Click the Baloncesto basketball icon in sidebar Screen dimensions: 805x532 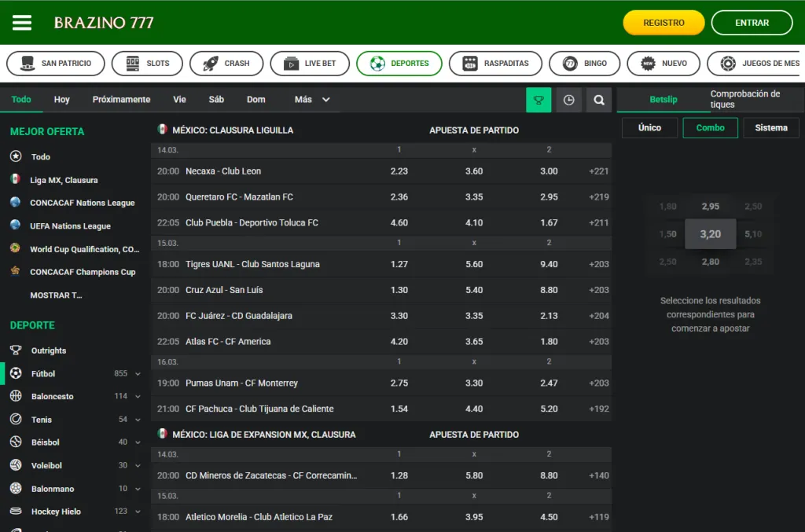pos(16,396)
